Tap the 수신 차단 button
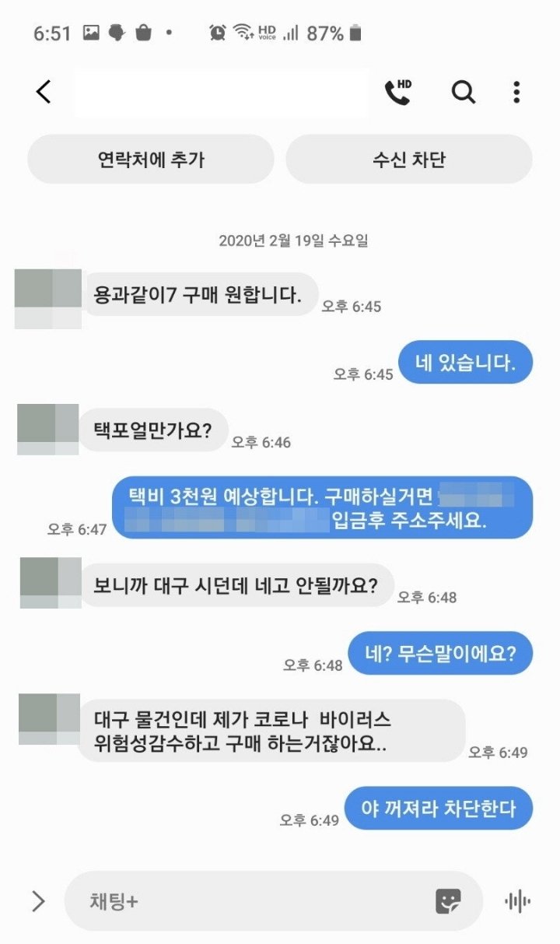Viewport: 560px width, 944px height. [409, 160]
